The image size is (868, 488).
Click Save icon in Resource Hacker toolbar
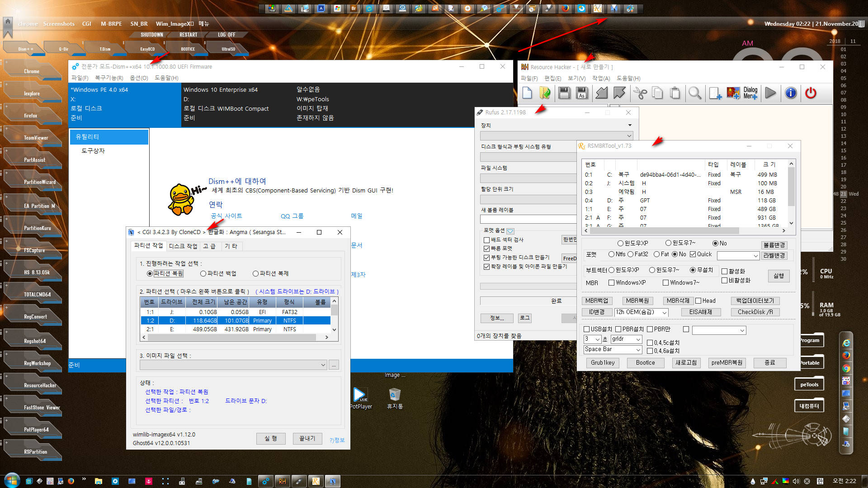click(564, 93)
